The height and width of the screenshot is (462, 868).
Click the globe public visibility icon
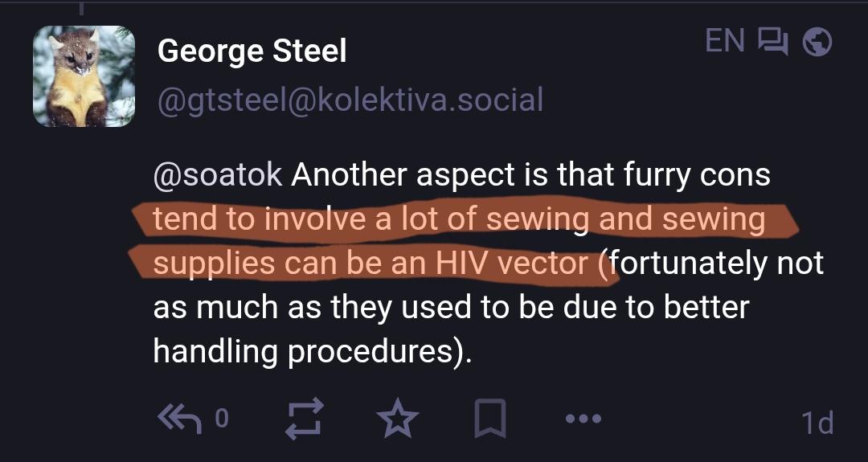817,42
